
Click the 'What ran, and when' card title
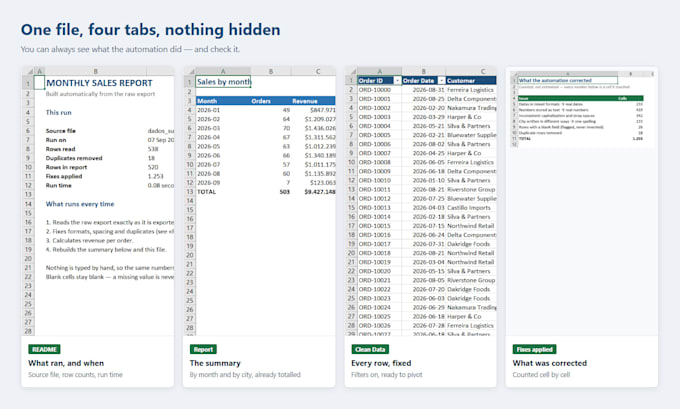66,363
